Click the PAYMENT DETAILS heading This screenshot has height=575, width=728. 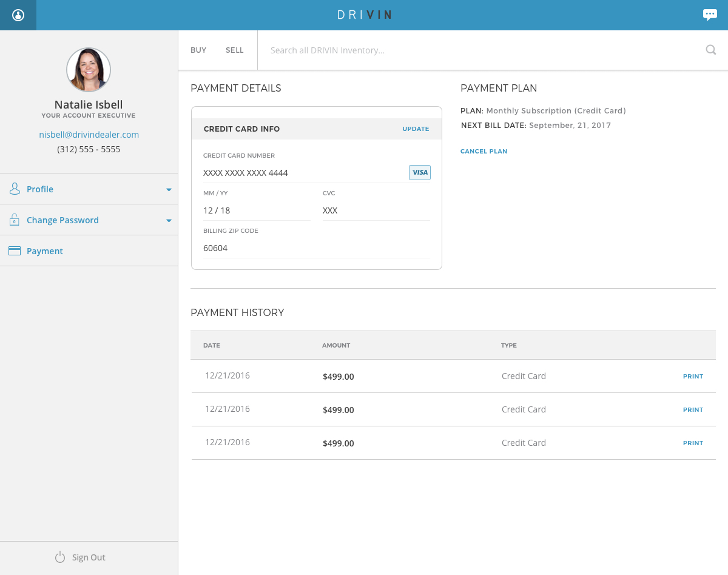click(236, 89)
